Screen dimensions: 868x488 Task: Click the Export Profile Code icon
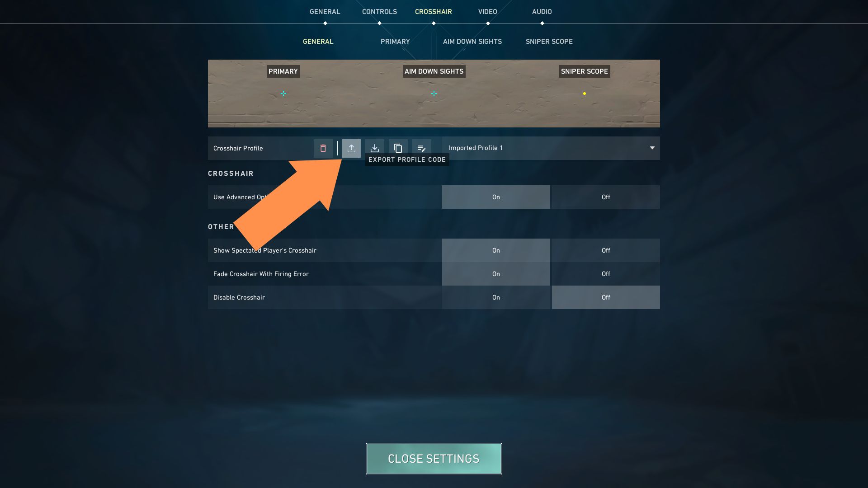pyautogui.click(x=351, y=148)
